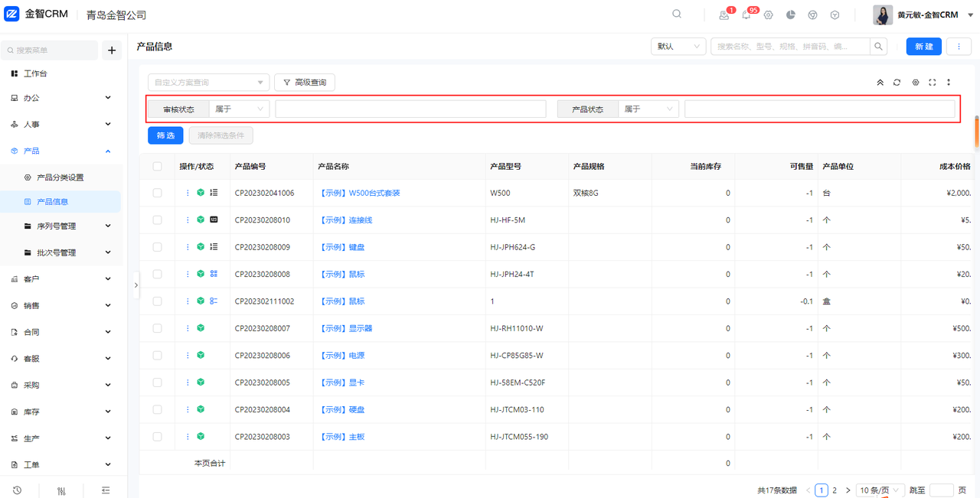Check the row for 显卡
The height and width of the screenshot is (498, 980).
click(x=157, y=382)
